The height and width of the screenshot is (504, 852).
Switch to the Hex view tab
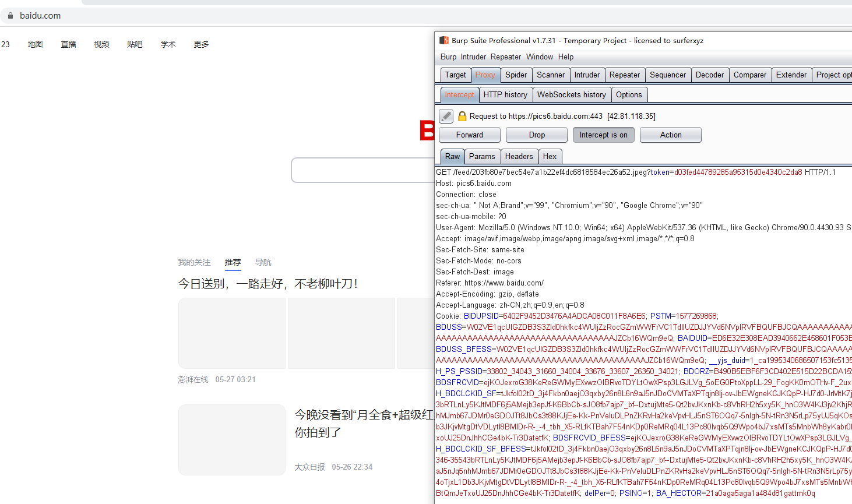(x=550, y=156)
